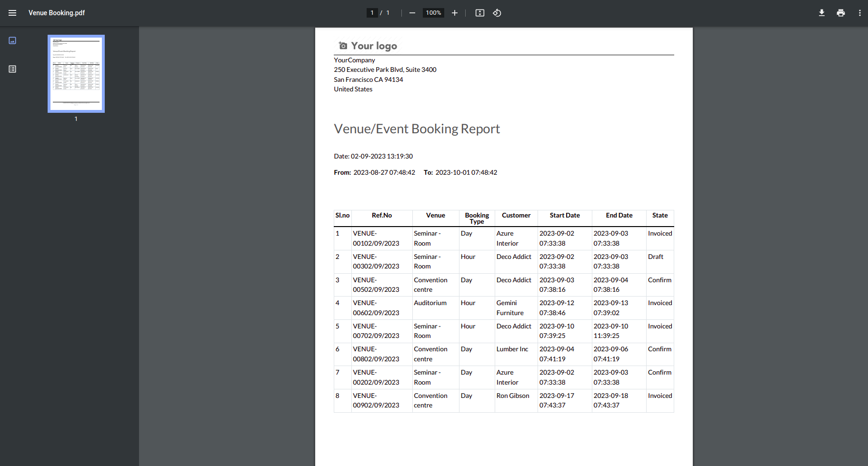Image resolution: width=868 pixels, height=466 pixels.
Task: Print the document
Action: point(841,13)
